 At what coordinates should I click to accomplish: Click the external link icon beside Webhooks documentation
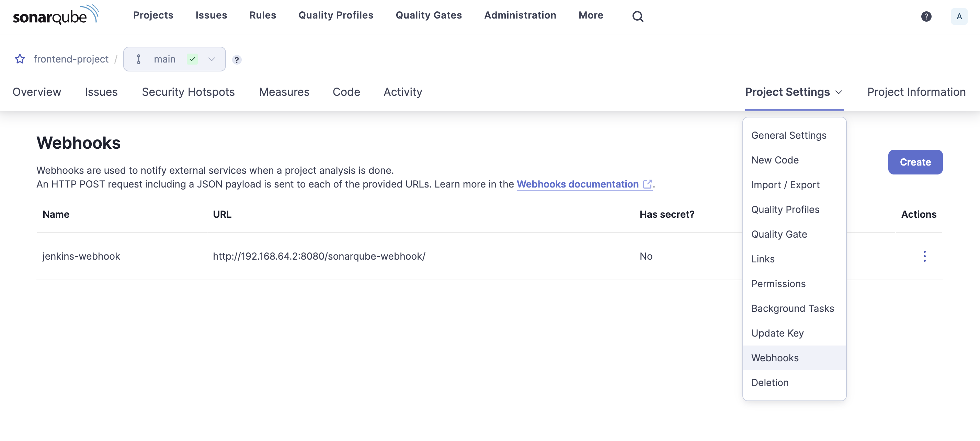[x=647, y=184]
